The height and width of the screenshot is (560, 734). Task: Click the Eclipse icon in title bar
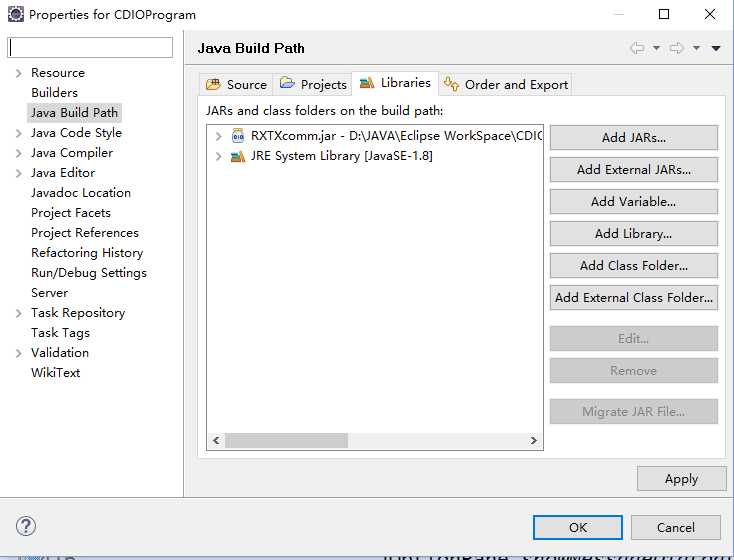coord(16,14)
